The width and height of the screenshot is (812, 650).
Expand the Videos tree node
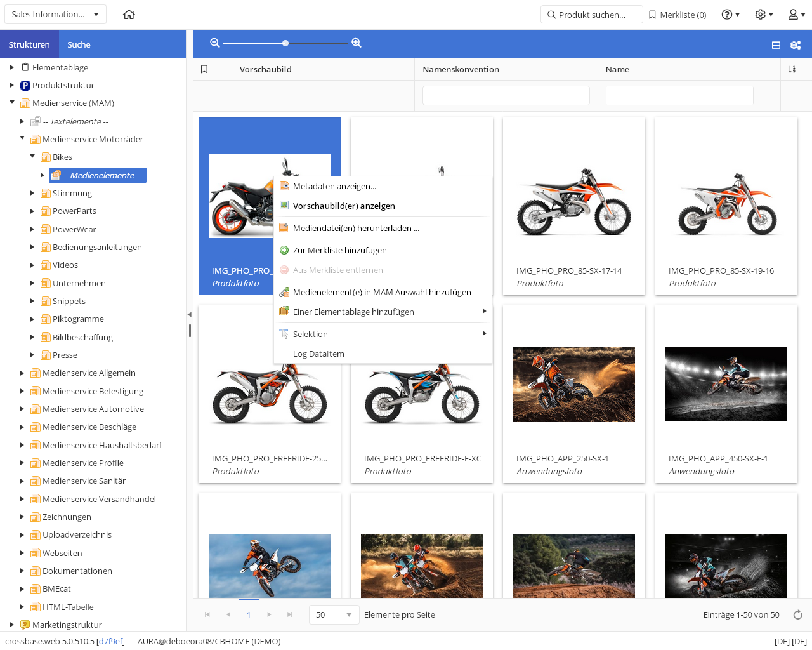(x=32, y=265)
